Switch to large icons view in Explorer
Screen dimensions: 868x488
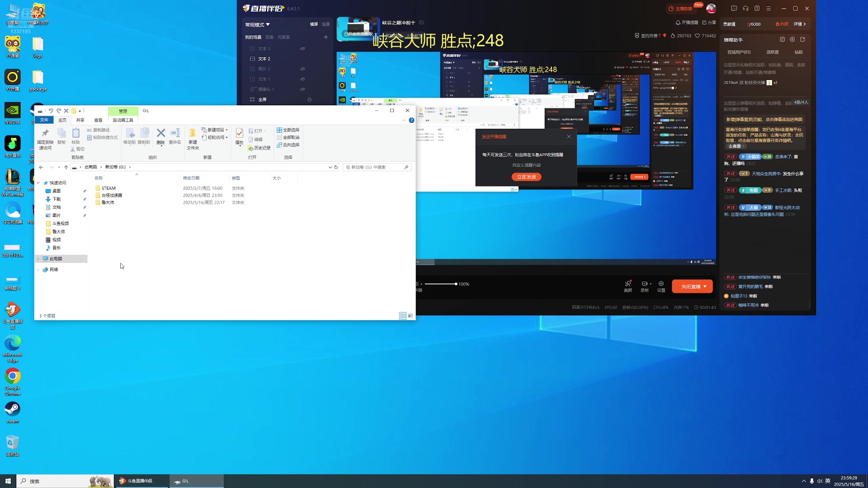(x=410, y=316)
